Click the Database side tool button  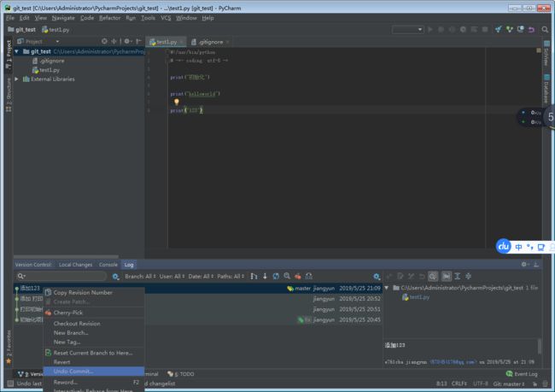(546, 89)
